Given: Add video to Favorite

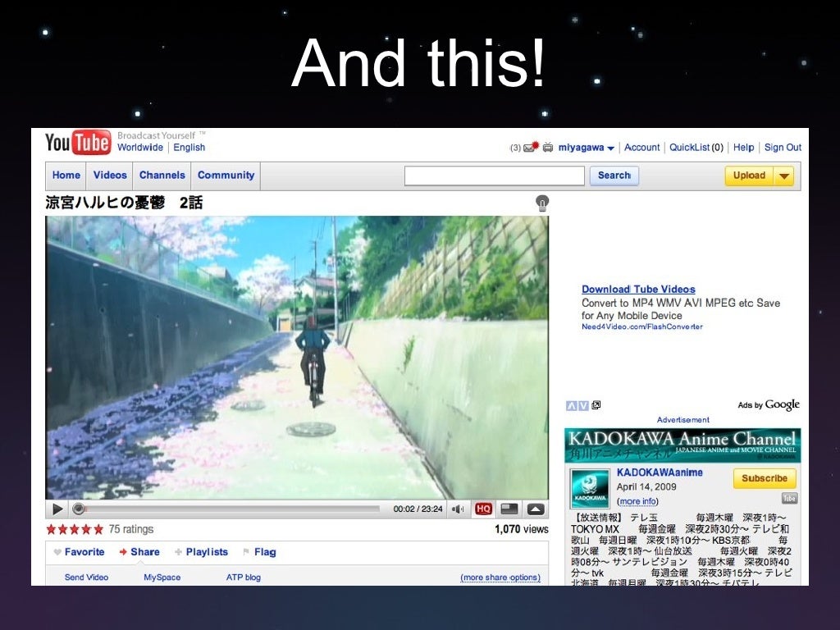Looking at the screenshot, I should tap(79, 552).
